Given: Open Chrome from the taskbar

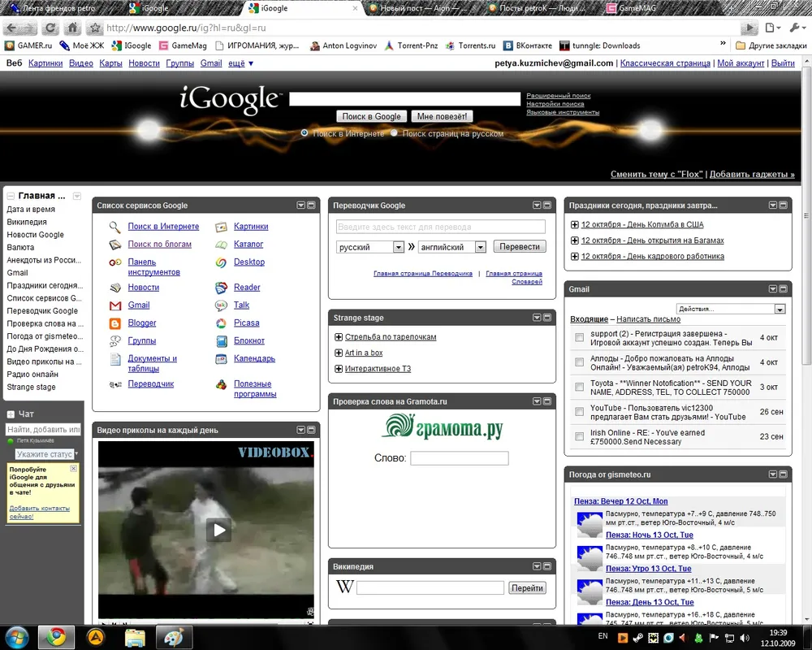Looking at the screenshot, I should pos(57,637).
